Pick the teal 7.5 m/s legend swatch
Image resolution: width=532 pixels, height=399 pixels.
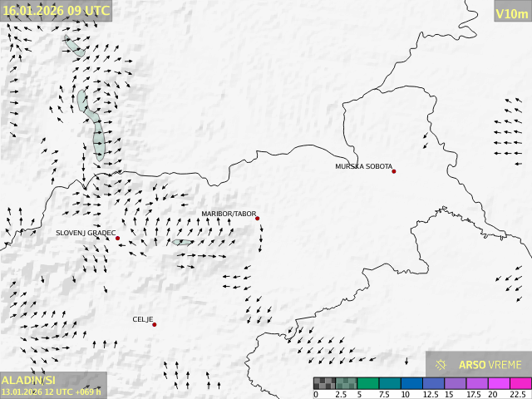(x=389, y=383)
